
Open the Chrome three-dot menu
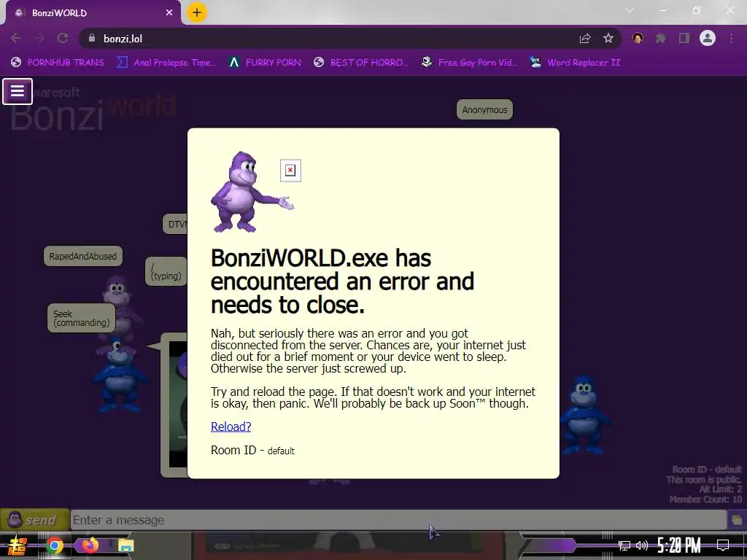click(x=731, y=38)
